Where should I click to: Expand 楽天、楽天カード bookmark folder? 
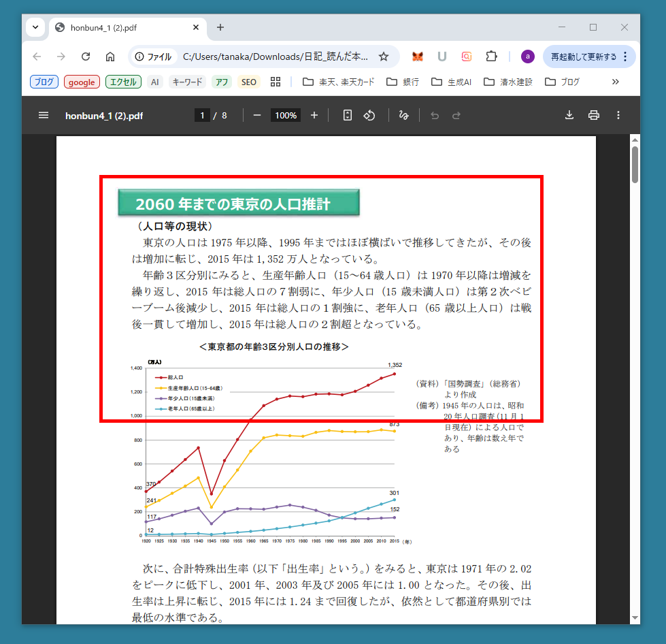(x=339, y=82)
